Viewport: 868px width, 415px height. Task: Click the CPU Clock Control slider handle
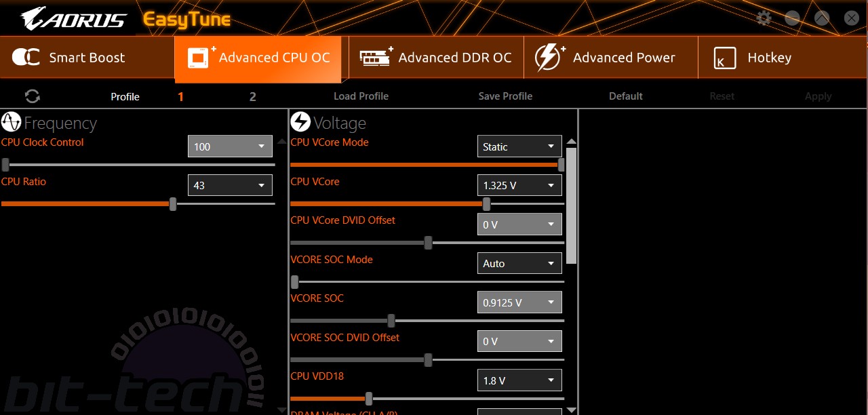point(5,164)
